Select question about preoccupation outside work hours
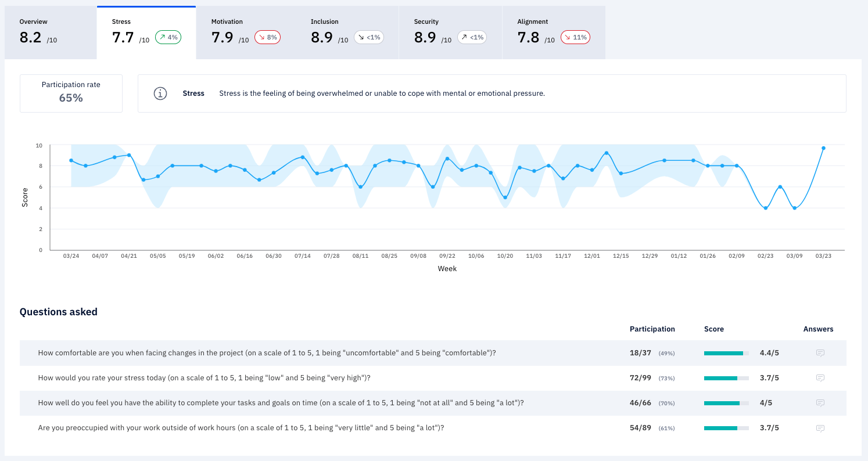The image size is (868, 461). [x=241, y=428]
